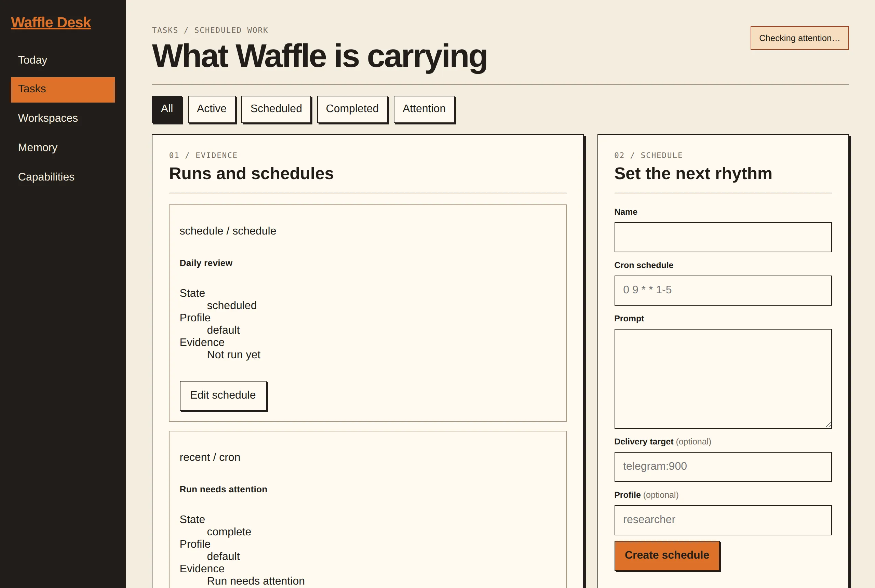Focus the Name input field

(x=723, y=237)
